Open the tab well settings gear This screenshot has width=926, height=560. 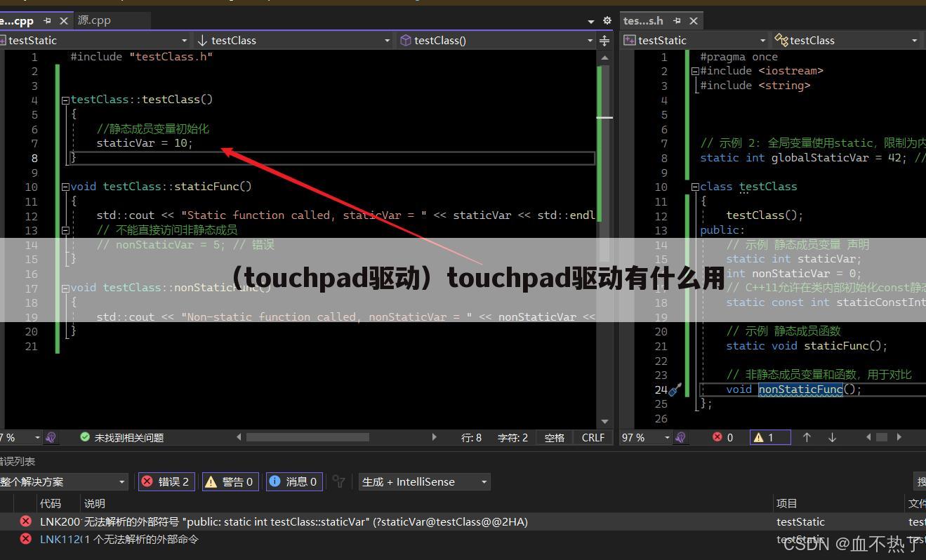[x=607, y=21]
